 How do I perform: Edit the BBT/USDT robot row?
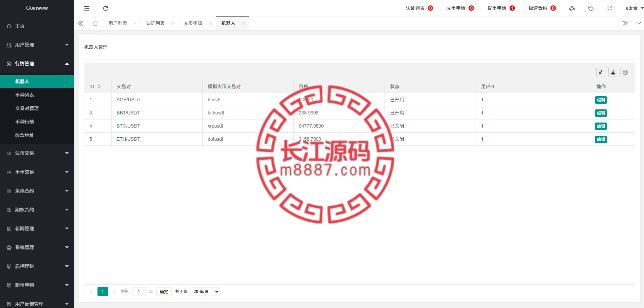601,113
